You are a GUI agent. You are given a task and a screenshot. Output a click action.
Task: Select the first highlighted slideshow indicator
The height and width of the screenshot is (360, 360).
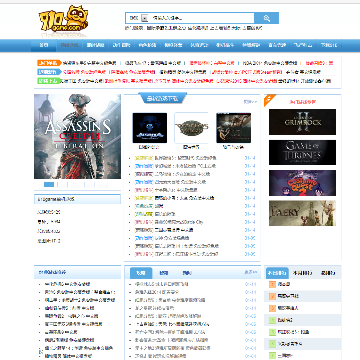[x=49, y=184]
